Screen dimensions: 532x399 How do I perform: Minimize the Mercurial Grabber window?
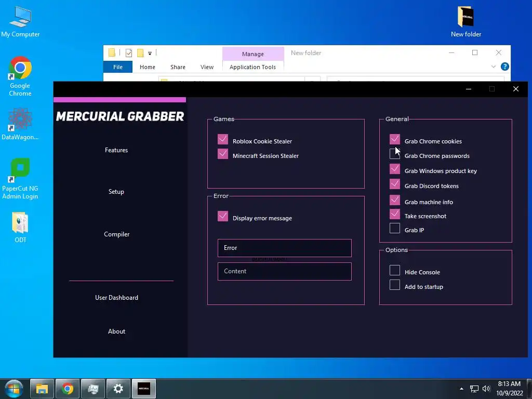(469, 89)
